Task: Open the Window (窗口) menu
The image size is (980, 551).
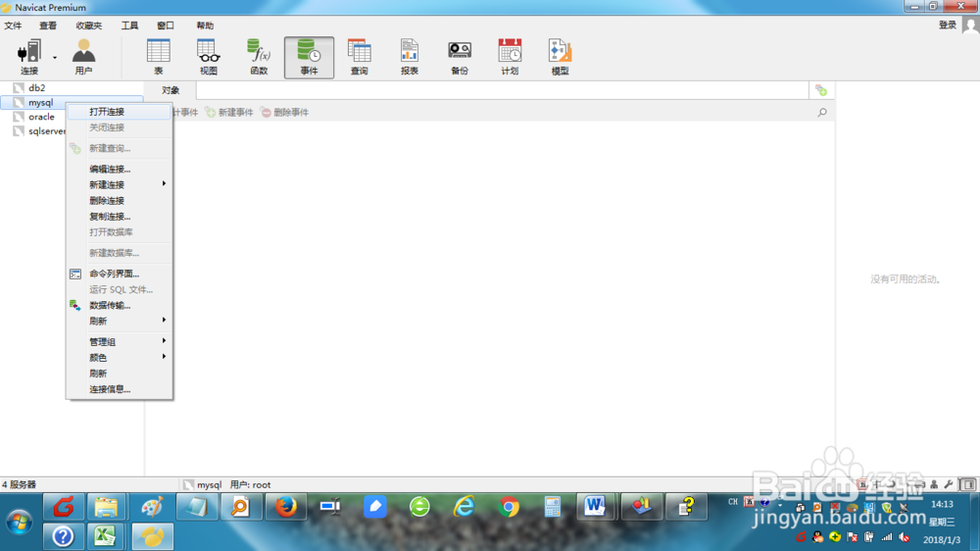Action: click(166, 25)
